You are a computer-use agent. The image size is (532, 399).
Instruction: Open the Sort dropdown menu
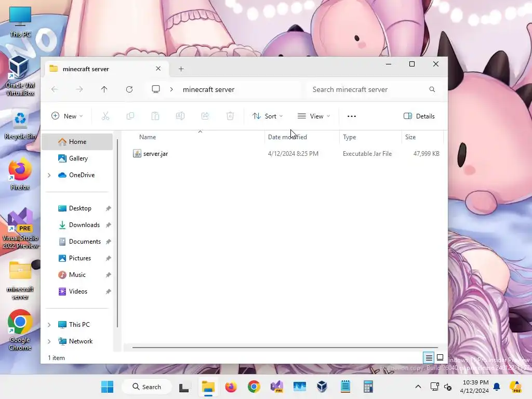pos(268,116)
